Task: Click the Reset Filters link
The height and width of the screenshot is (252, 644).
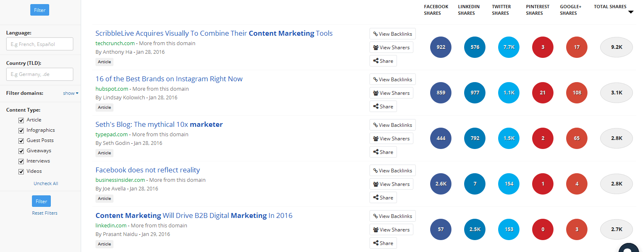Action: 45,213
